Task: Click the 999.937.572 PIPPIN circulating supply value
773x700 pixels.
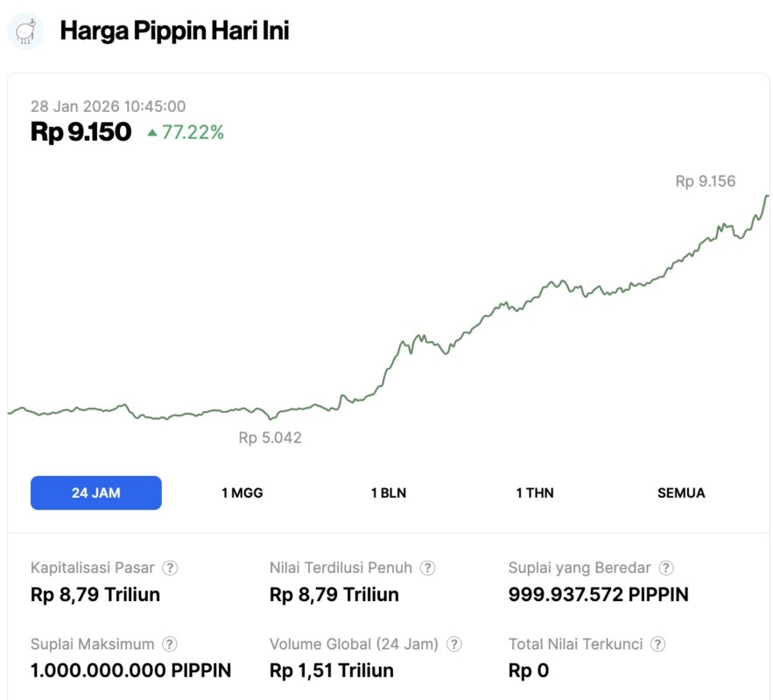Action: (598, 595)
